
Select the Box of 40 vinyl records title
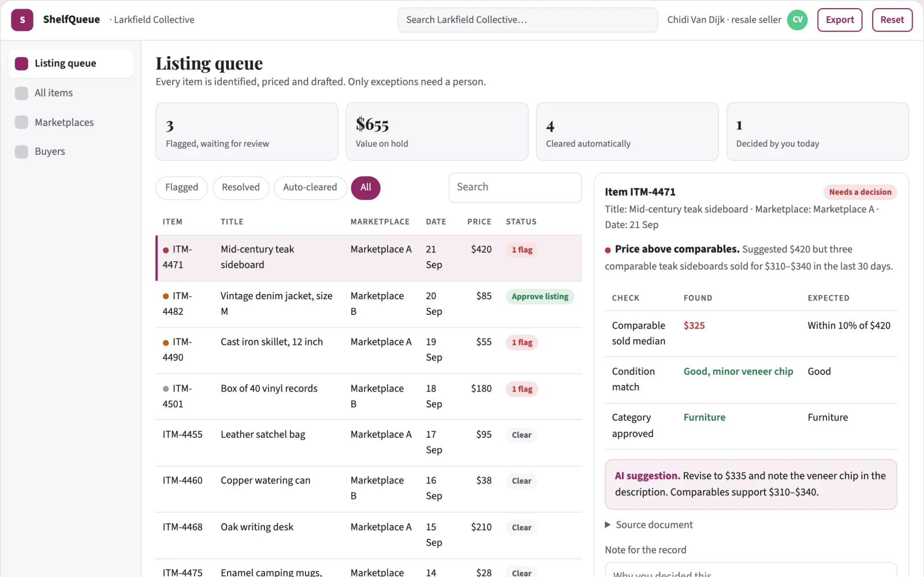click(x=269, y=389)
